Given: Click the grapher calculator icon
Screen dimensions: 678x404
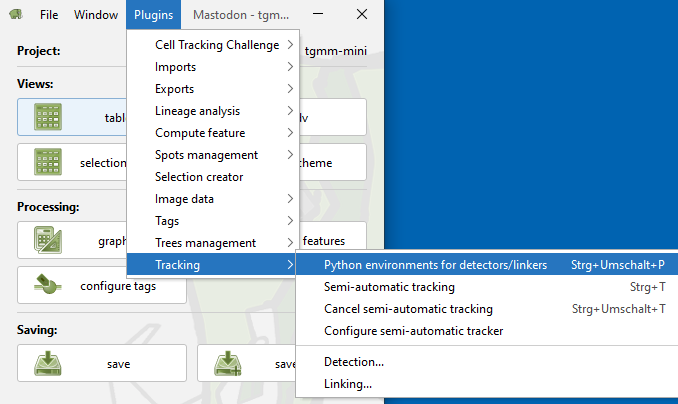Looking at the screenshot, I should [48, 240].
